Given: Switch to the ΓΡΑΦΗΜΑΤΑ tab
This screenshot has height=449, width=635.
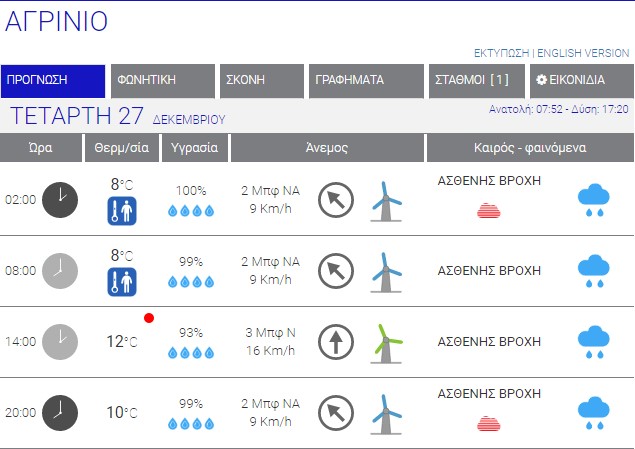Looking at the screenshot, I should point(364,81).
